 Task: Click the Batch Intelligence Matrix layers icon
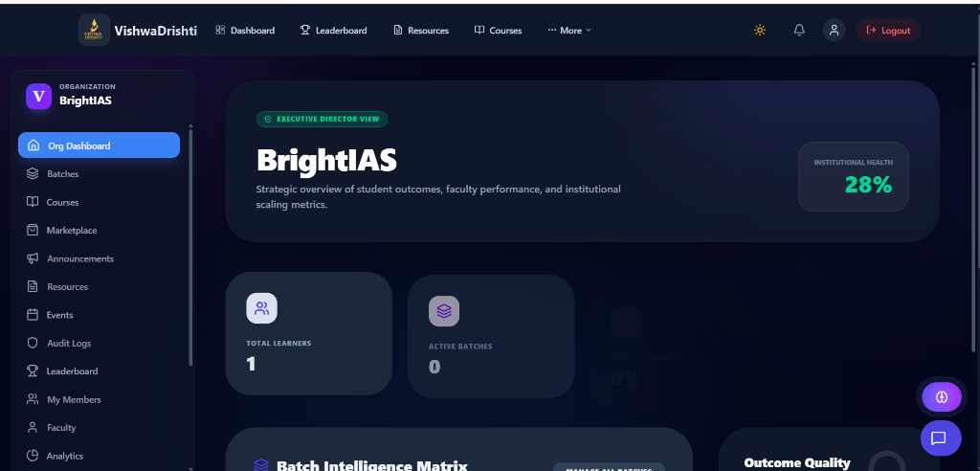[x=261, y=465]
